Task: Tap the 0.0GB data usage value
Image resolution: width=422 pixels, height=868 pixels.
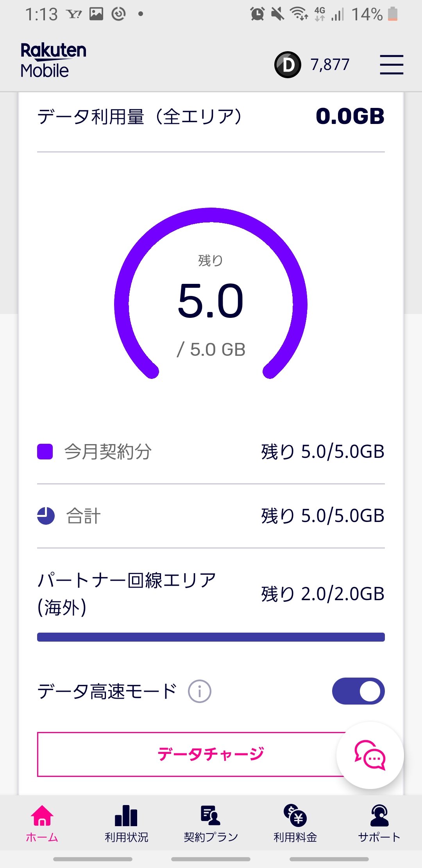Action: tap(350, 117)
